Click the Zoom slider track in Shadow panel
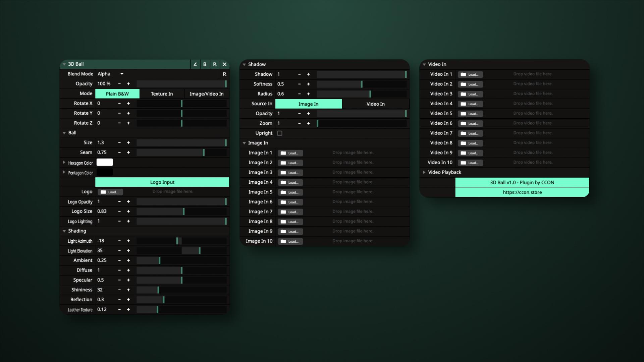644x362 pixels. (362, 123)
